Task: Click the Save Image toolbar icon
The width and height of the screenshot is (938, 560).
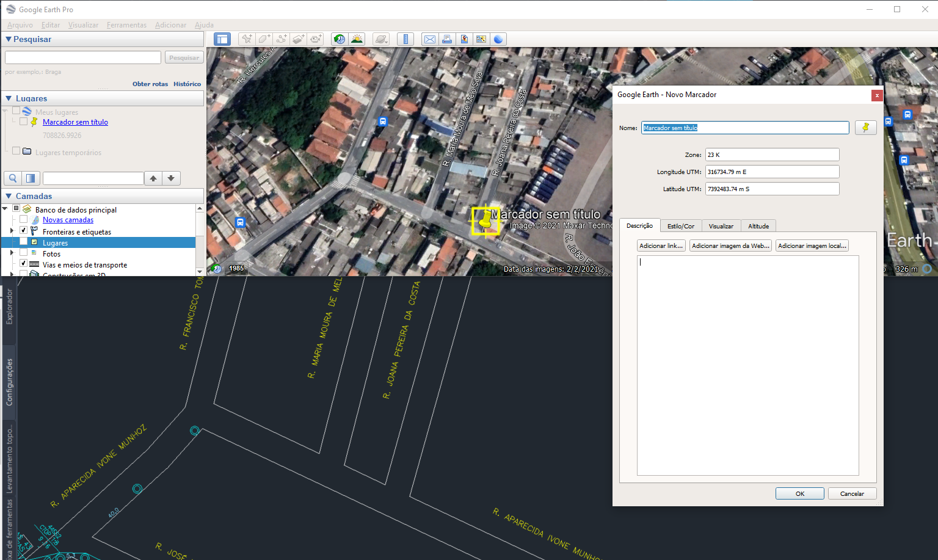Action: pos(464,39)
